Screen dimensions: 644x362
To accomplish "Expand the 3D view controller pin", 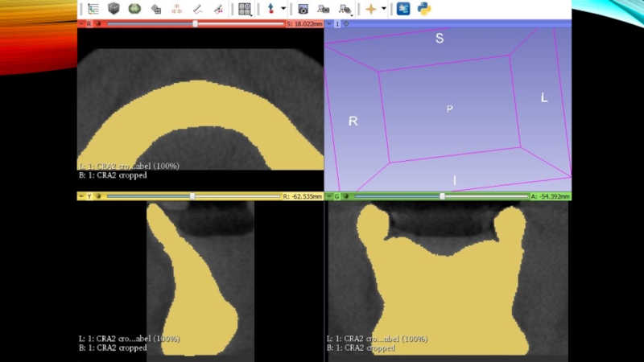I will coord(328,24).
